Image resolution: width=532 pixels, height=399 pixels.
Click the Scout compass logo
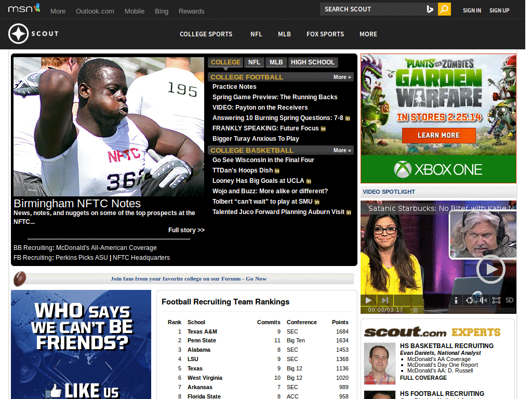[x=18, y=34]
